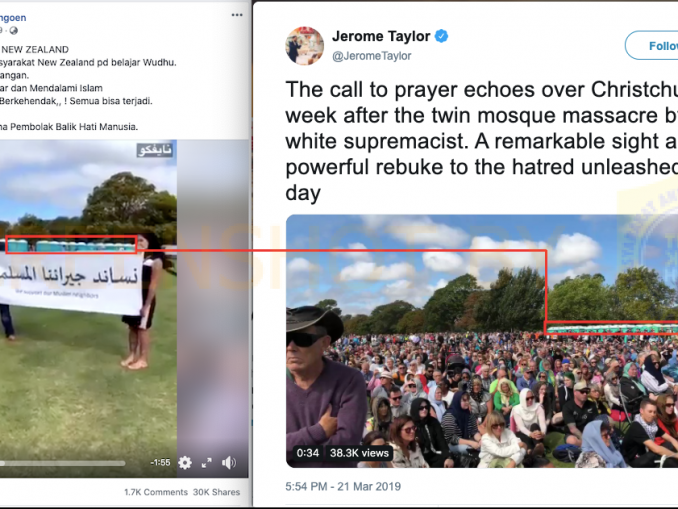This screenshot has height=509, width=678.
Task: Open the Facebook post options ellipsis menu
Action: tap(237, 15)
